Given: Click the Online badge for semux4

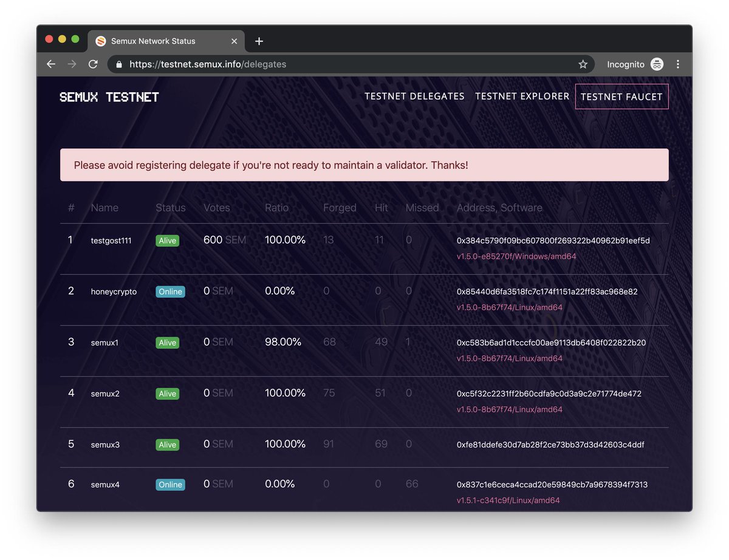Looking at the screenshot, I should pyautogui.click(x=170, y=485).
